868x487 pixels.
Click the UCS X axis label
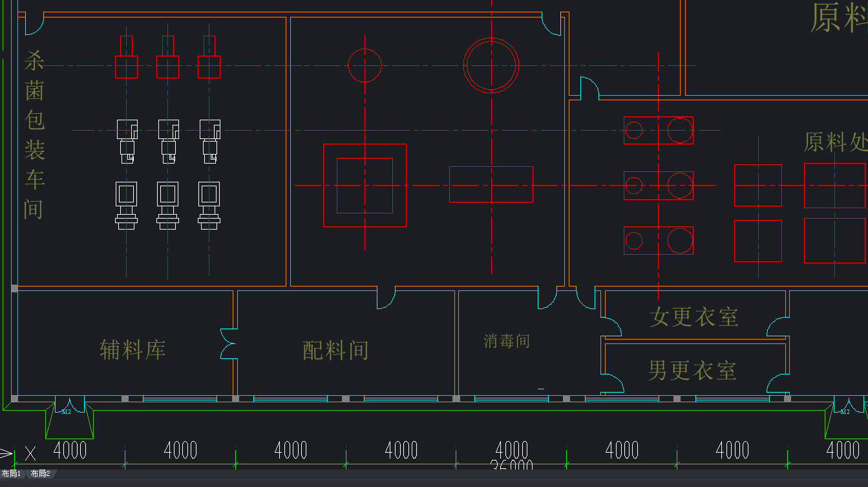pos(30,452)
